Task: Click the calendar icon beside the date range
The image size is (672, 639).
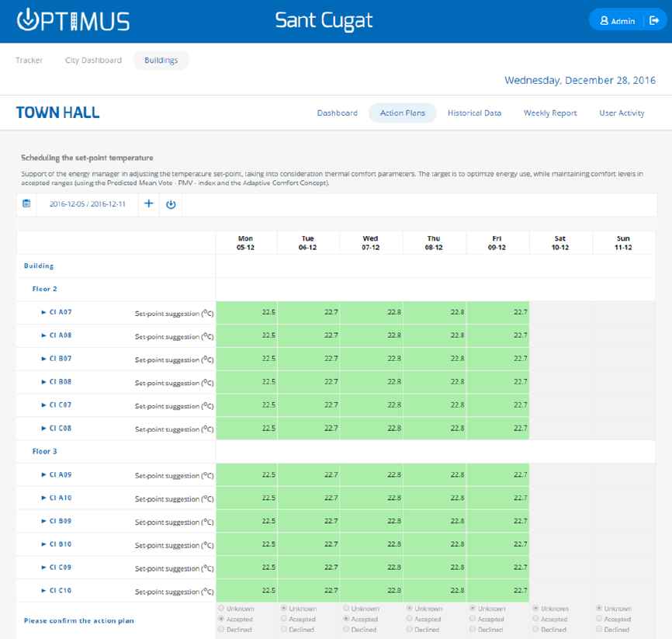Action: coord(26,204)
